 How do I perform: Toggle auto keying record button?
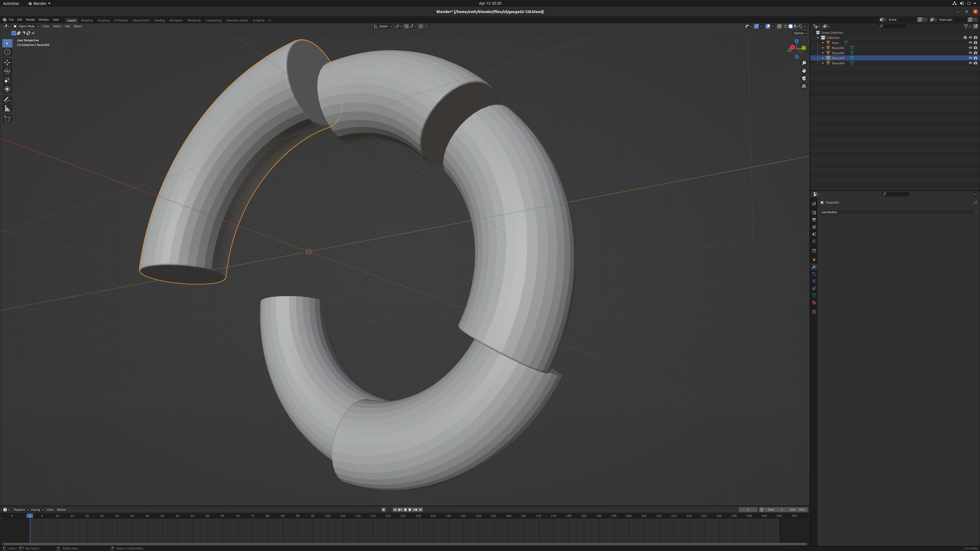tap(384, 510)
